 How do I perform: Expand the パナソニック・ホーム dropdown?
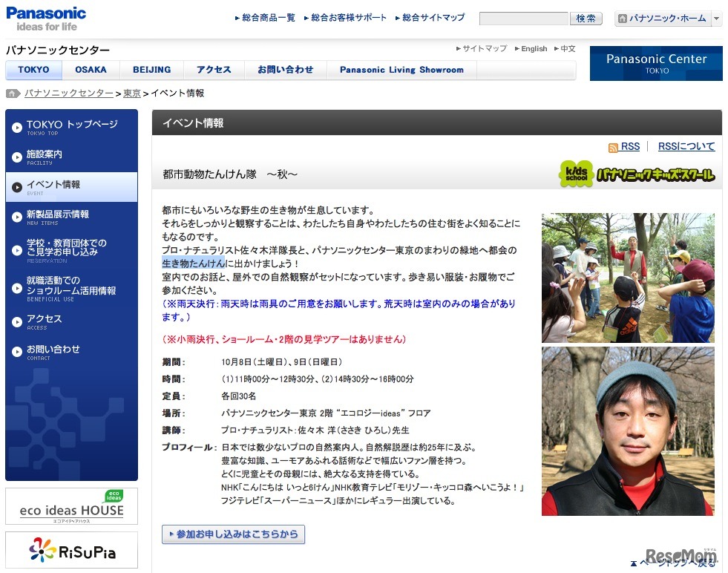[x=716, y=19]
